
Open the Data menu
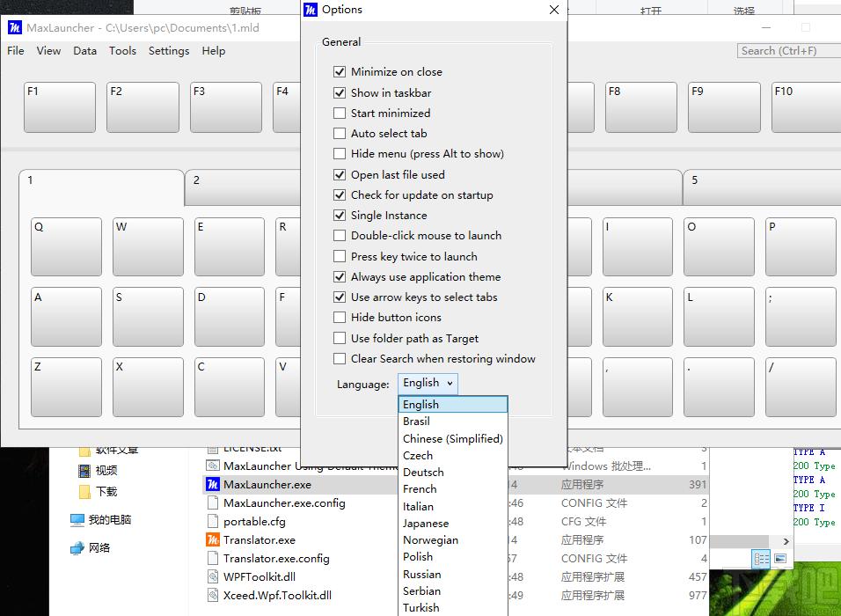84,50
